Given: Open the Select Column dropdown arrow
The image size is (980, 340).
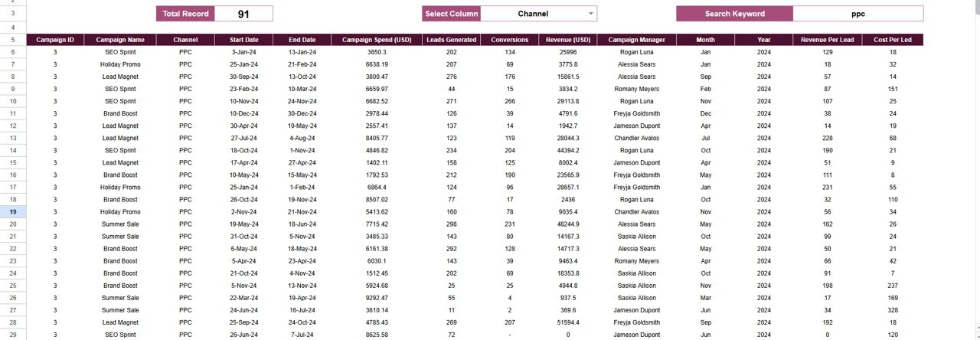Looking at the screenshot, I should tap(590, 14).
